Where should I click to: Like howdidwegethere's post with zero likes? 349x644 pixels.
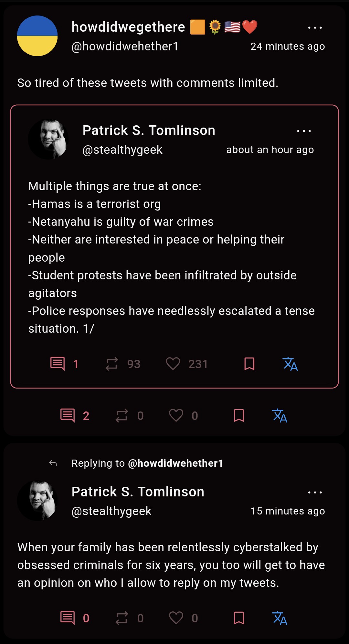(176, 415)
